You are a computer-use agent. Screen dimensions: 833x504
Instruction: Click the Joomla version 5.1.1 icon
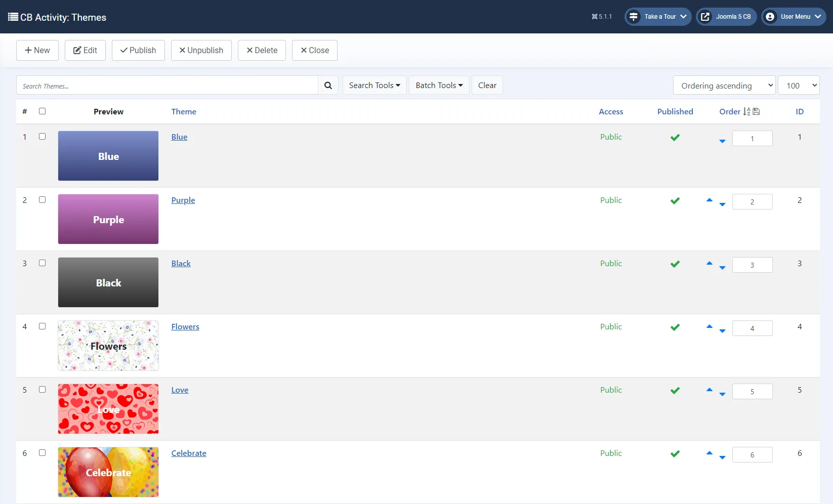click(x=595, y=17)
